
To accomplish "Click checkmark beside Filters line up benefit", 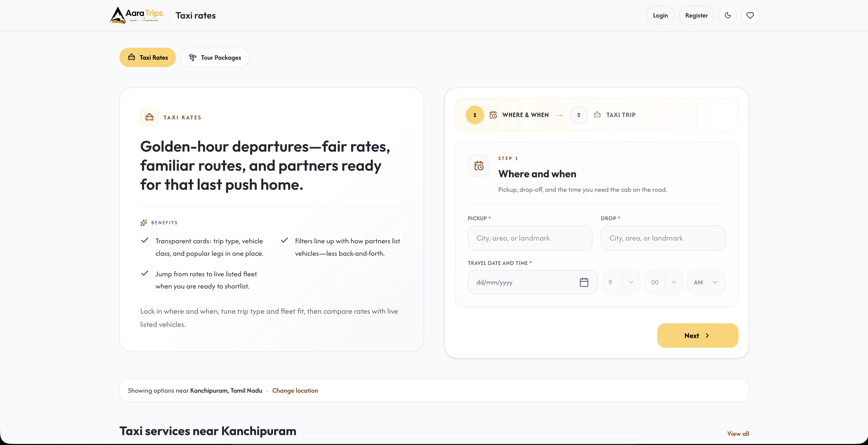I will pos(284,240).
